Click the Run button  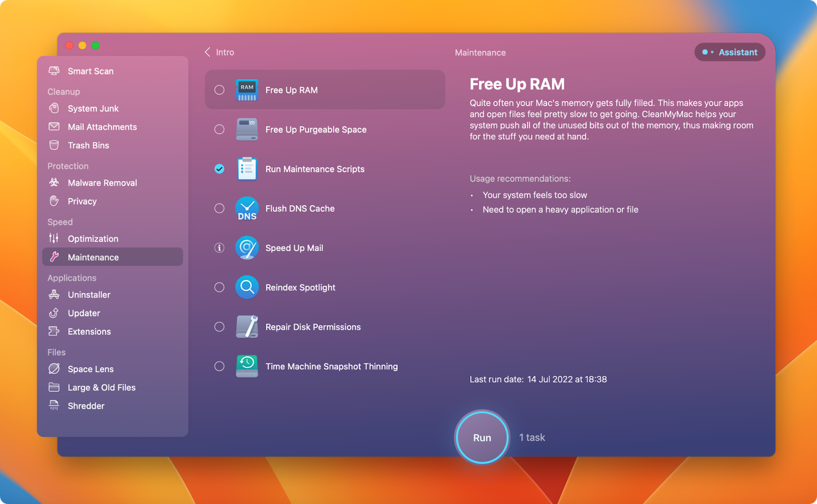482,437
